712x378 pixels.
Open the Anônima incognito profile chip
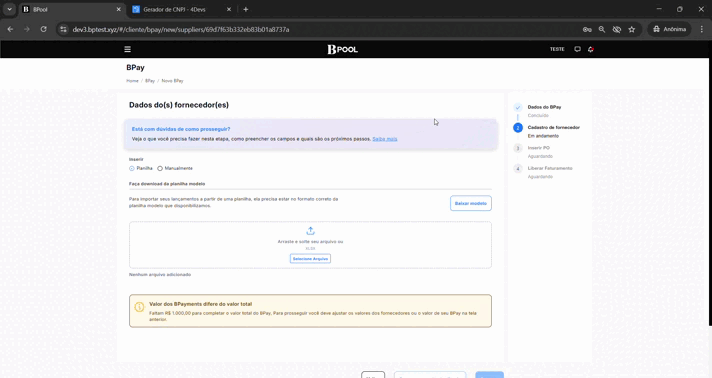click(669, 29)
